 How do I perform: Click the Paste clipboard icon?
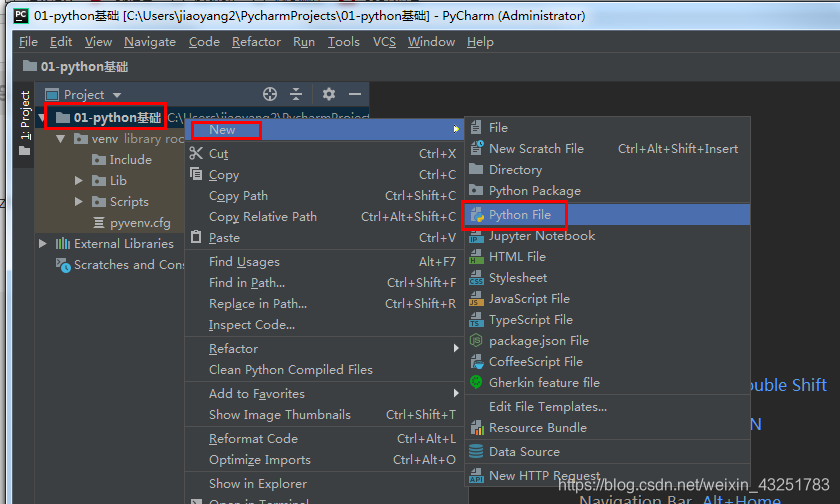click(196, 237)
